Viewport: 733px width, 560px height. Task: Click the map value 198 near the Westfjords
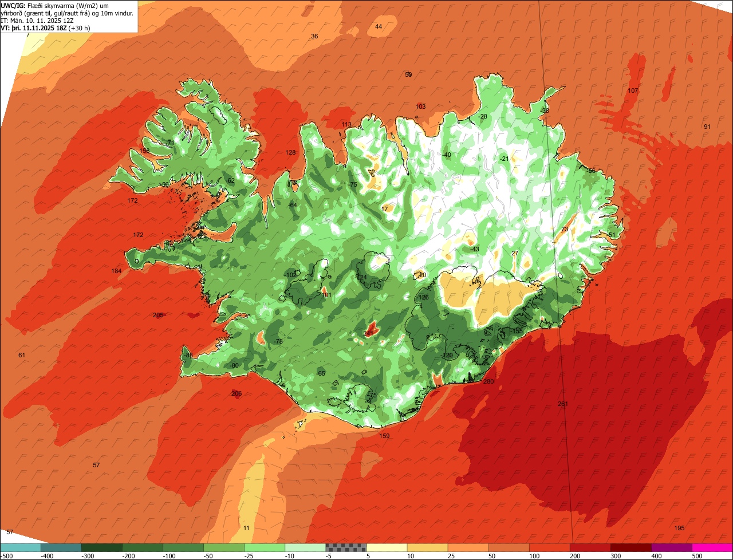point(144,151)
